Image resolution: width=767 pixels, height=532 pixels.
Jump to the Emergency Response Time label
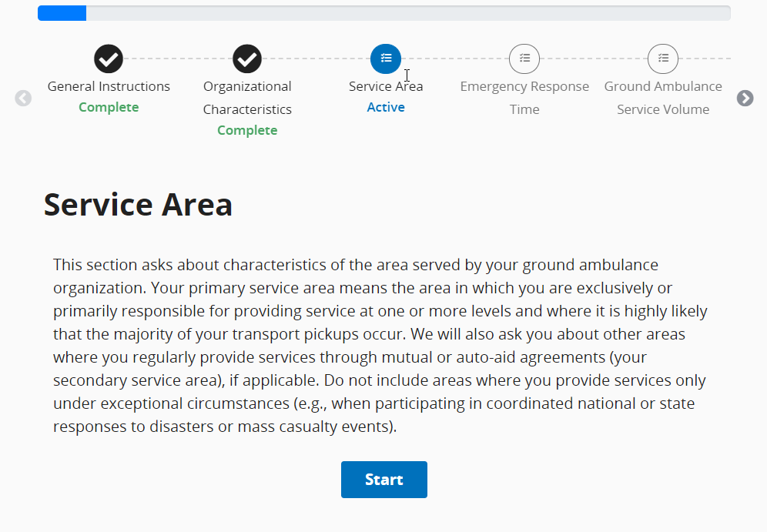pos(524,98)
